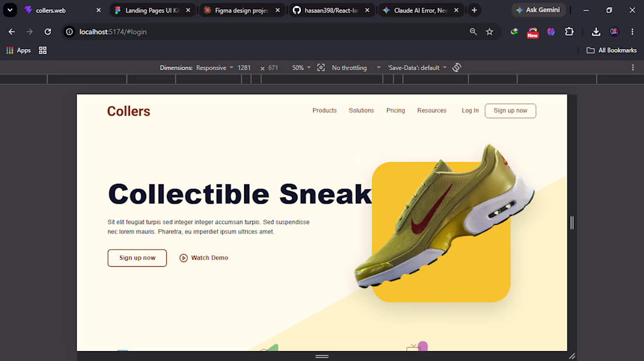Image resolution: width=644 pixels, height=361 pixels.
Task: Open the Downloads icon
Action: pos(596,32)
